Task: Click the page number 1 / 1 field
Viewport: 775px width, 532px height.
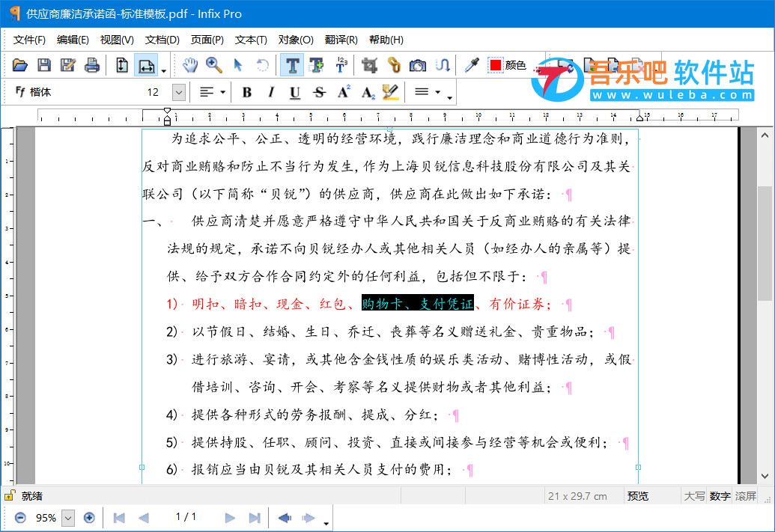Action: point(186,517)
